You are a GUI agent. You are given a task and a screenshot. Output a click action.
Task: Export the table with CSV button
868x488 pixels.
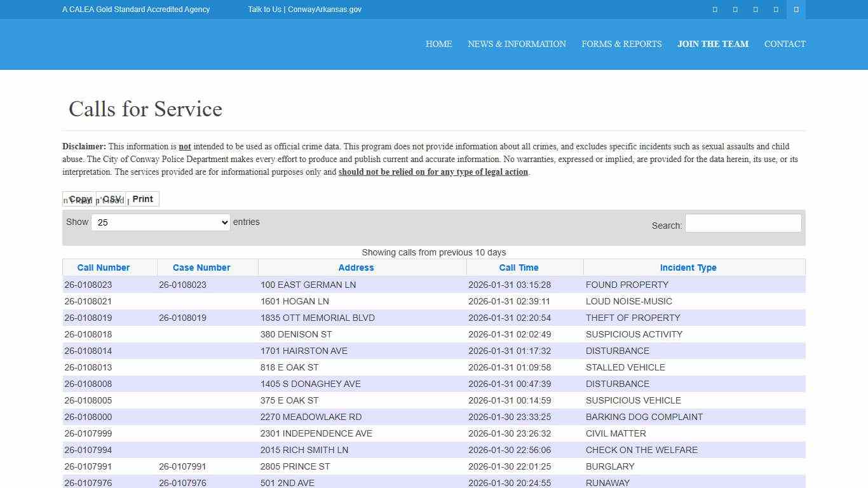pyautogui.click(x=111, y=199)
